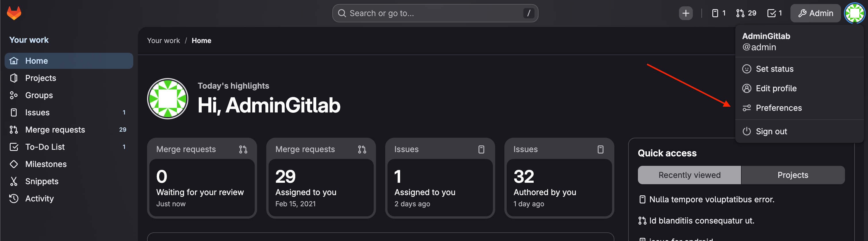Click the Issues icon in sidebar

[x=14, y=112]
